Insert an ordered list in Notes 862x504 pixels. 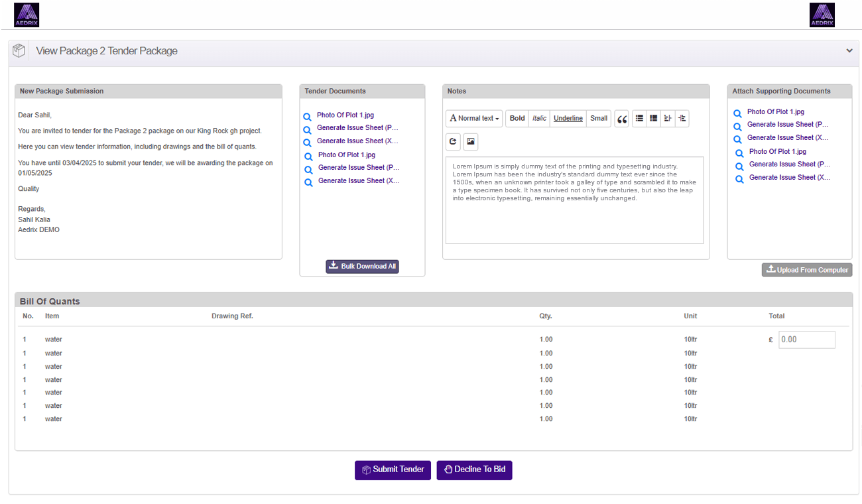click(x=654, y=119)
